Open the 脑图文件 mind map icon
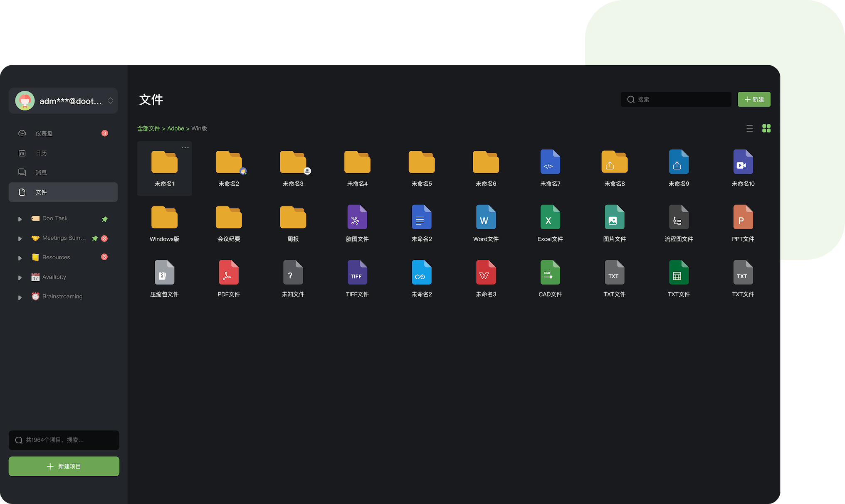 (x=357, y=217)
